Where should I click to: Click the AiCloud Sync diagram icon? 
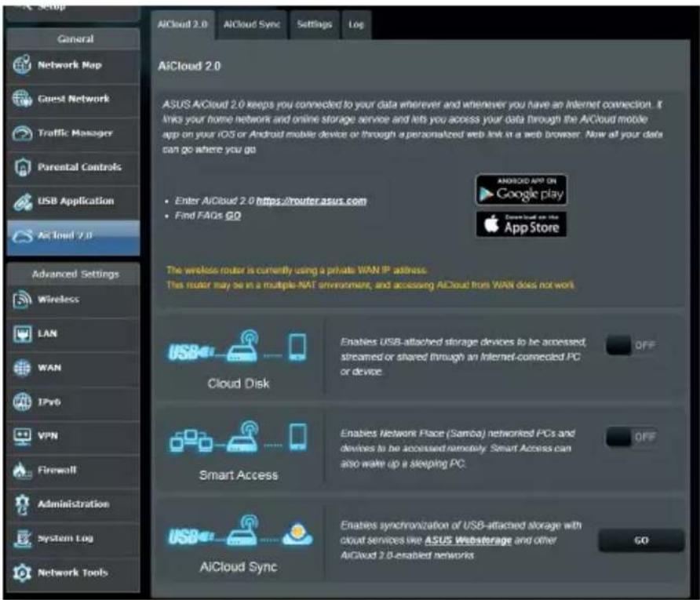pos(240,531)
